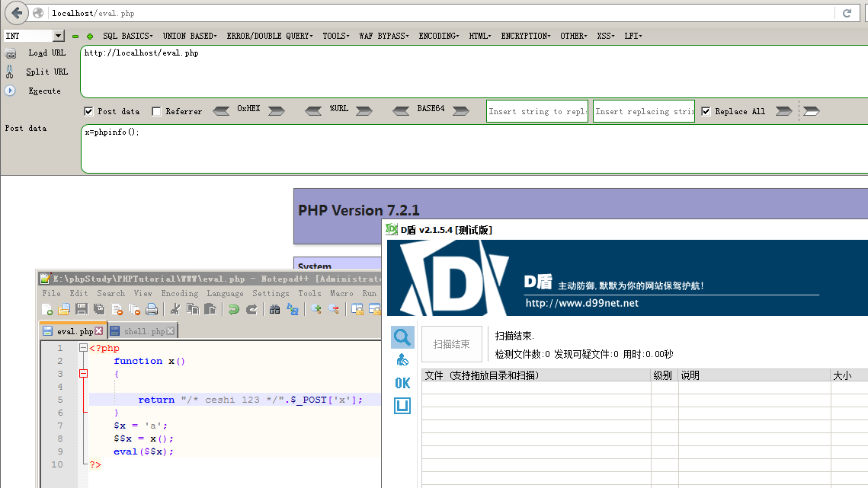Click Notepad++ Save All icon
868x488 pixels.
coord(99,309)
